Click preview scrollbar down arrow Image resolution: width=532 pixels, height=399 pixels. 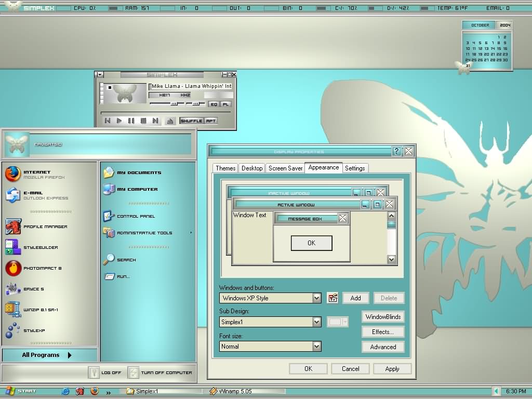coord(392,260)
